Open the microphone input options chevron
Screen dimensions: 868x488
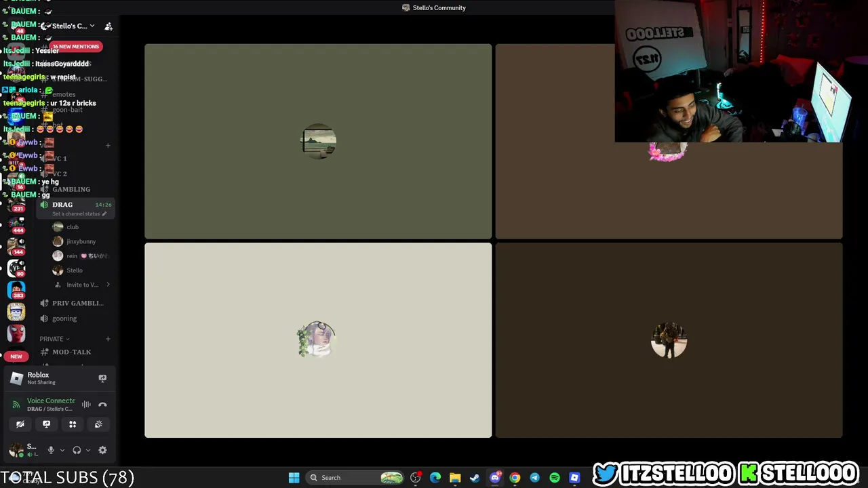point(62,450)
